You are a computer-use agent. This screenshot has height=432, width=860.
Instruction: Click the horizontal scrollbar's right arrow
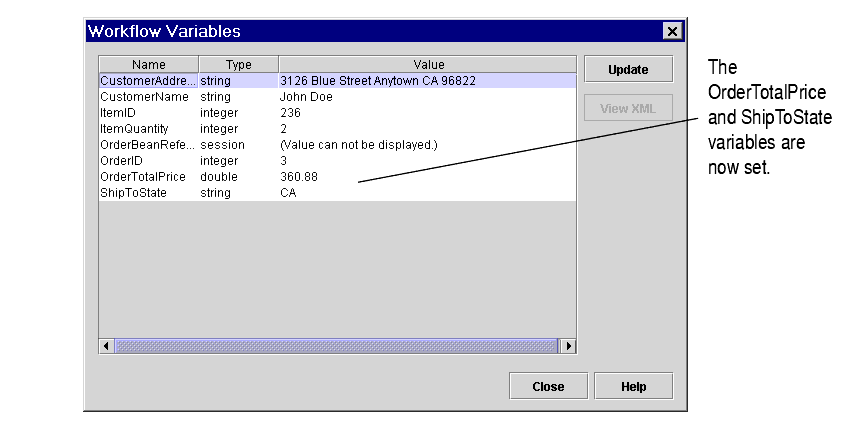point(568,346)
